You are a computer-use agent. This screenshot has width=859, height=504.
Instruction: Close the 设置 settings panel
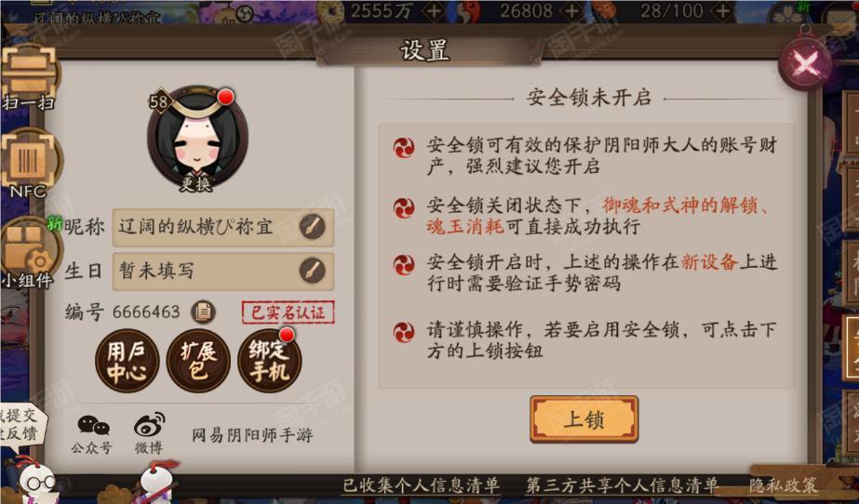pyautogui.click(x=805, y=64)
